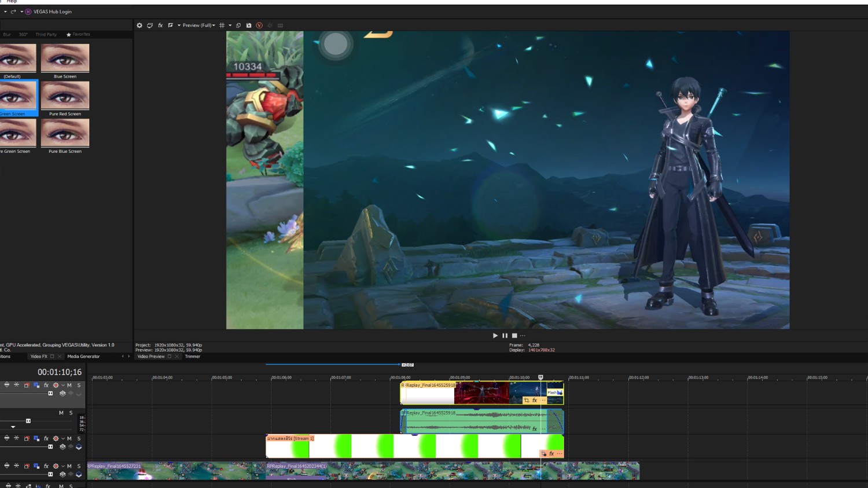Open automation settings on the top video track

[x=56, y=385]
